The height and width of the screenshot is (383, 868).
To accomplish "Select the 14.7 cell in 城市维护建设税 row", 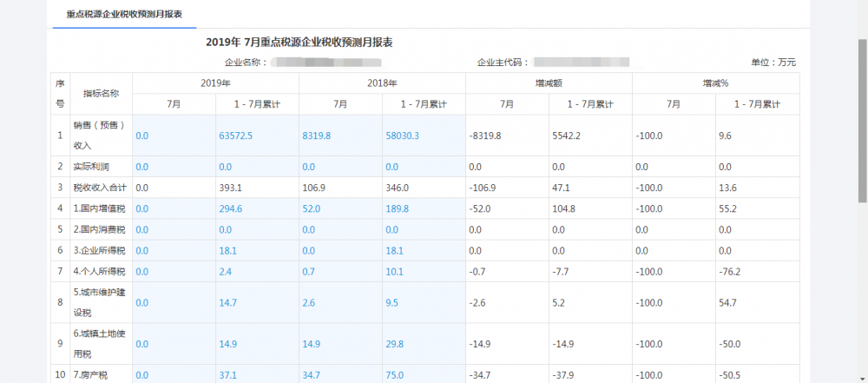I will (x=228, y=302).
